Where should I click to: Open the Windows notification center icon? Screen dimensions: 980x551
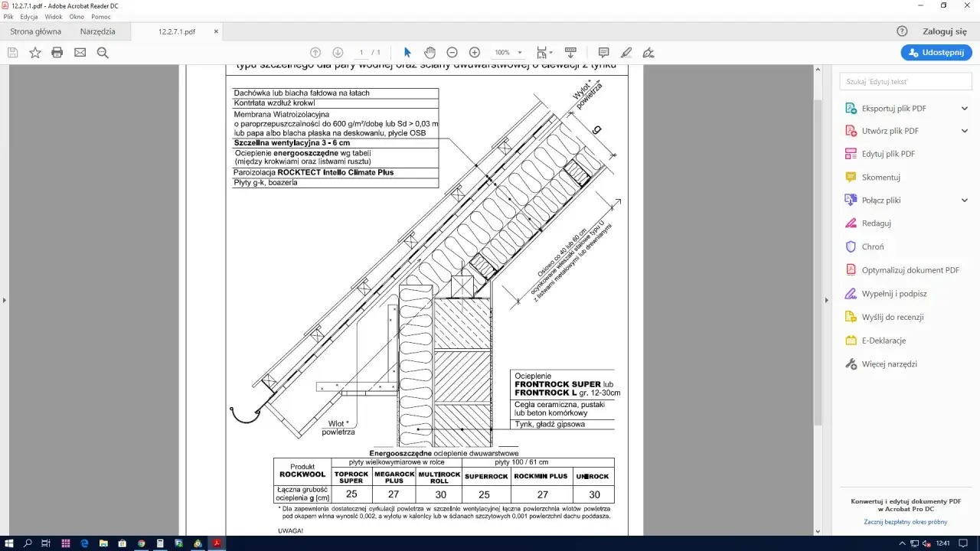click(965, 543)
